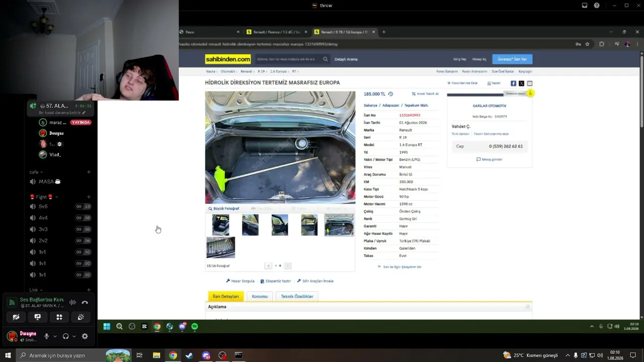This screenshot has width=644, height=362.
Task: Open Discord user settings gear
Action: tap(85, 336)
